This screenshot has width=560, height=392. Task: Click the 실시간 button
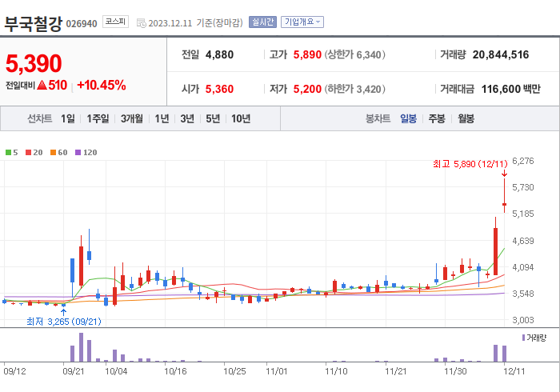[262, 22]
